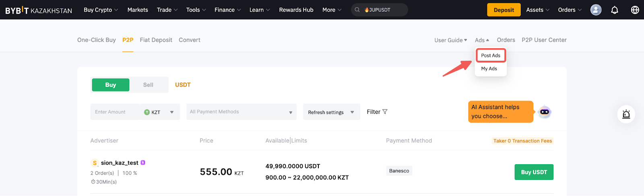The width and height of the screenshot is (644, 196).
Task: Select the Buy toggle option
Action: click(111, 85)
